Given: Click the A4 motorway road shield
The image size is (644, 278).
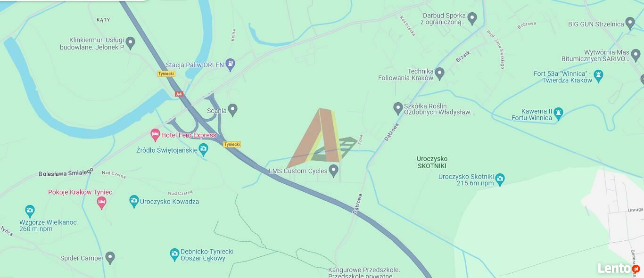Looking at the screenshot, I should [x=179, y=94].
